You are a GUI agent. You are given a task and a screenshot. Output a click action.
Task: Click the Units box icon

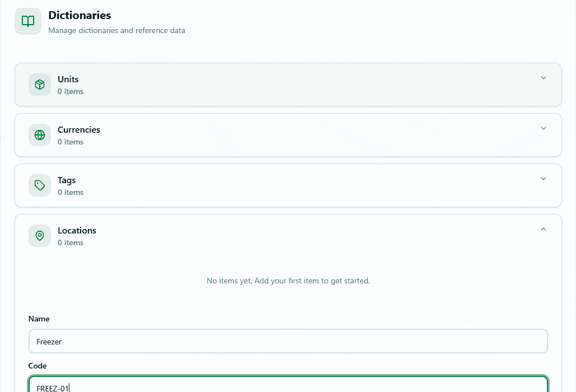tap(40, 85)
